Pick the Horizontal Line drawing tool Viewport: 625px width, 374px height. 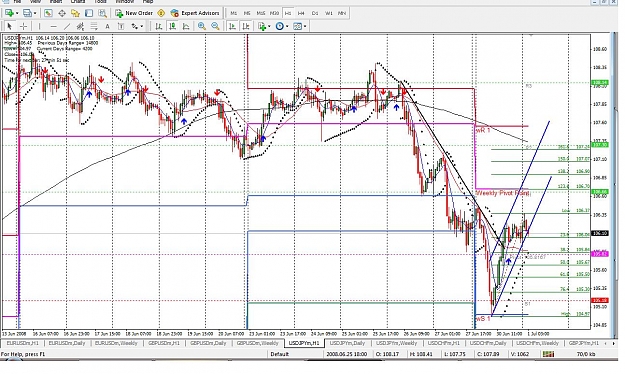(53, 26)
